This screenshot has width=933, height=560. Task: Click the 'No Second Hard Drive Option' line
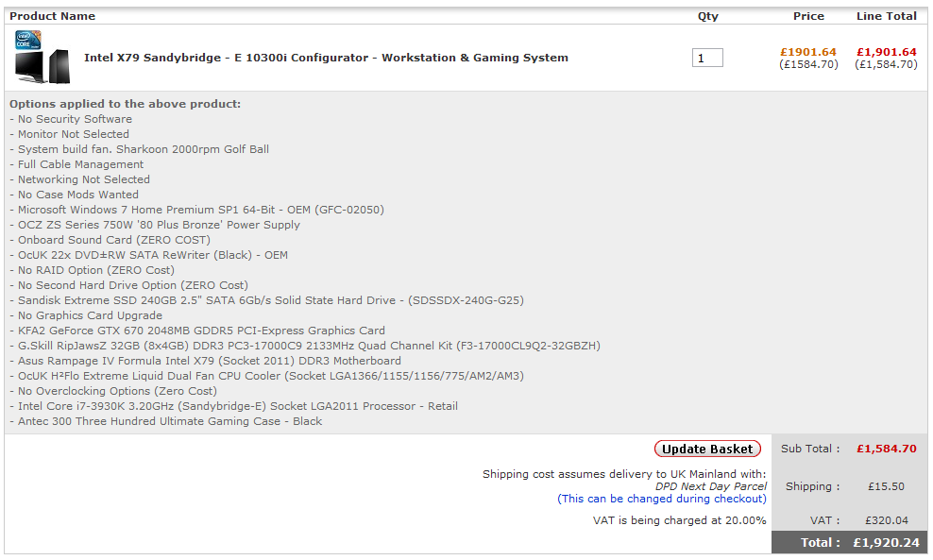tap(129, 285)
